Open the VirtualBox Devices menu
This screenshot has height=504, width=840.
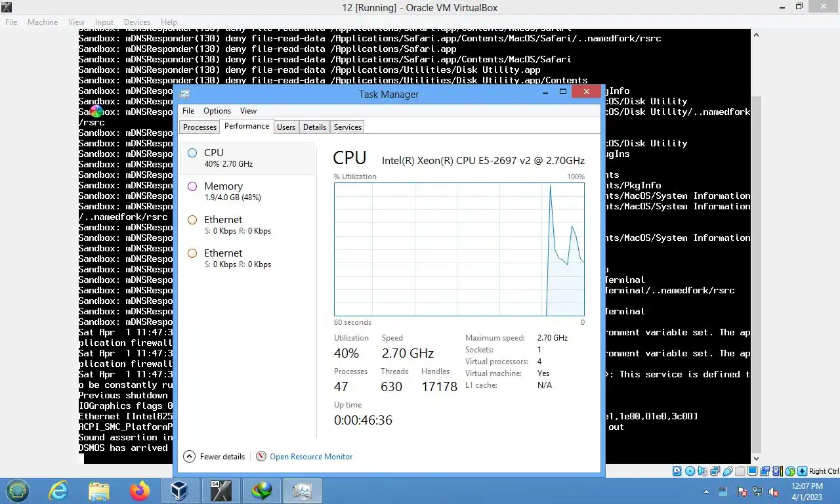pyautogui.click(x=137, y=22)
